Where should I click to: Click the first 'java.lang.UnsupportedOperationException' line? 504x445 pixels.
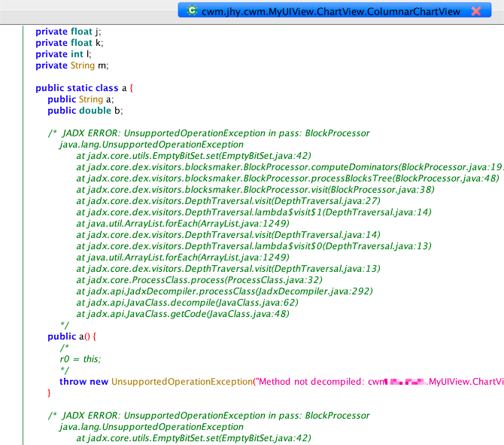click(151, 145)
